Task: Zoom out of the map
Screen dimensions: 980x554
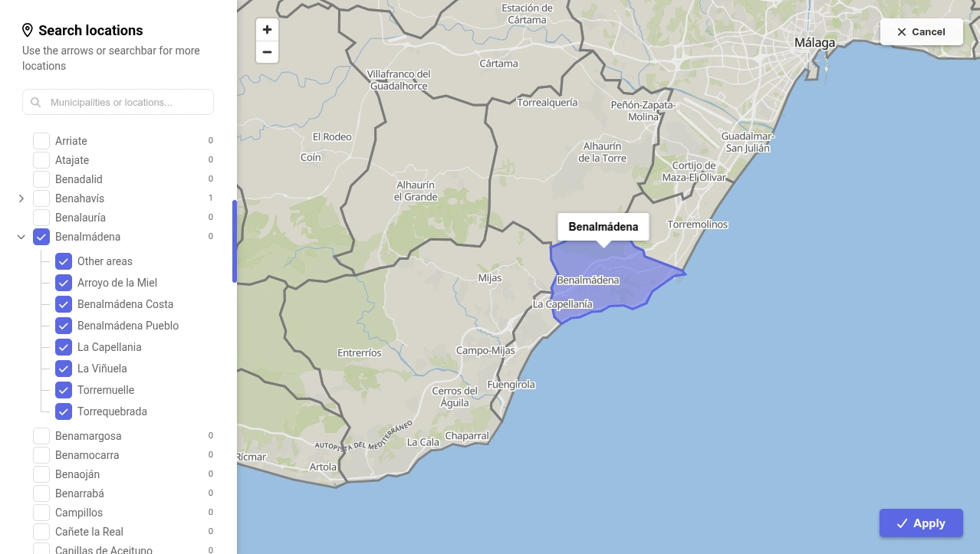Action: 267,52
